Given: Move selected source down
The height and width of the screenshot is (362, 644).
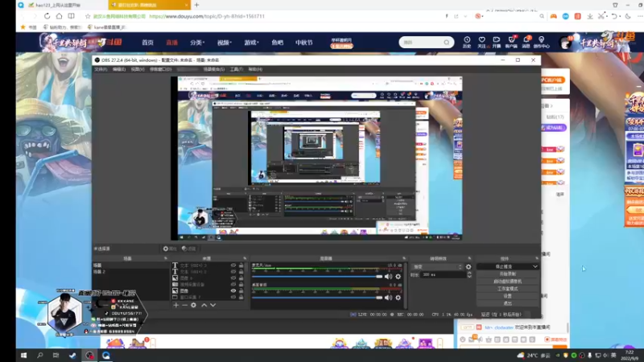Looking at the screenshot, I should click(x=213, y=305).
